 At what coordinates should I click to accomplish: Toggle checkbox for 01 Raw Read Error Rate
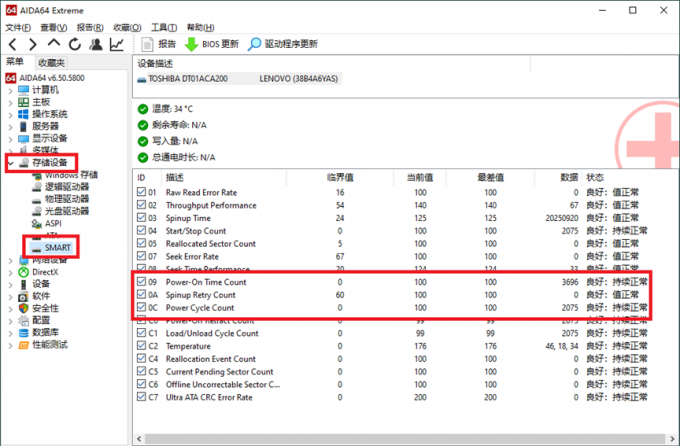point(141,192)
